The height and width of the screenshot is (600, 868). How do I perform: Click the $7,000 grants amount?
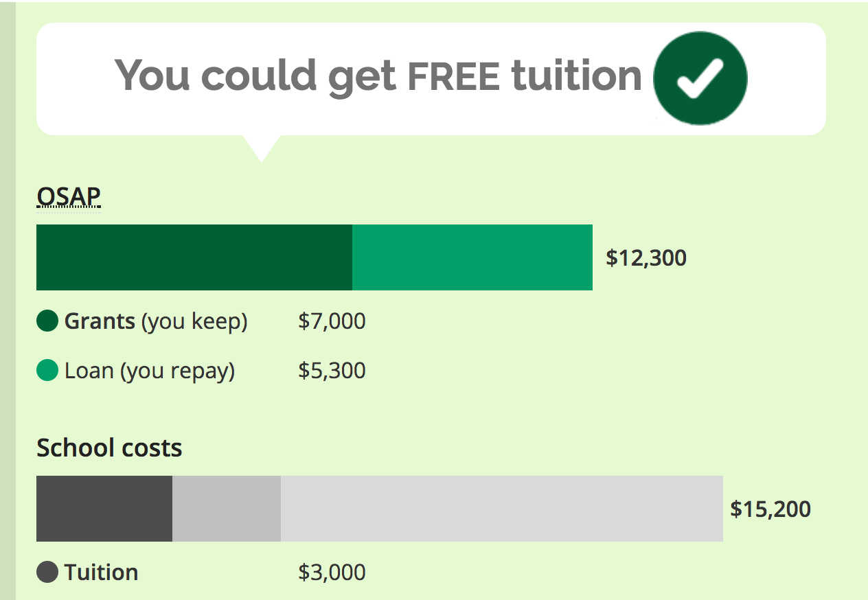click(x=332, y=321)
